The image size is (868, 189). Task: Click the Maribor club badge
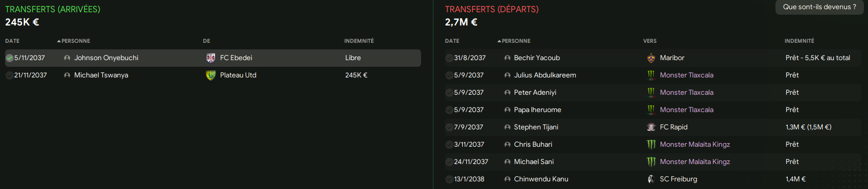[x=651, y=58]
